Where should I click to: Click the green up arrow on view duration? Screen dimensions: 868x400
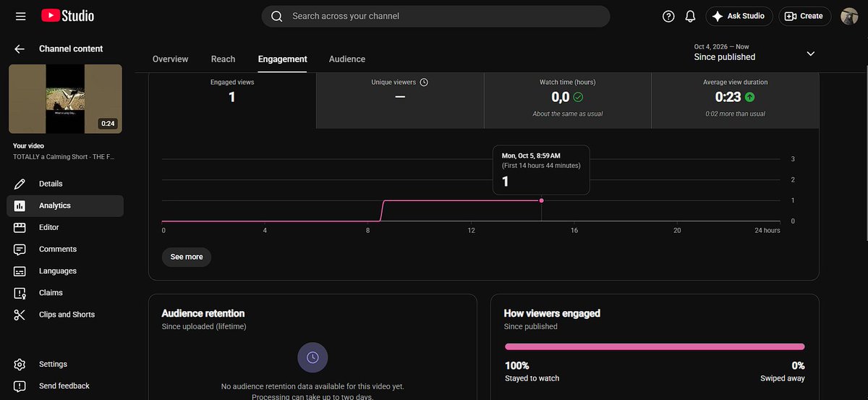point(749,97)
